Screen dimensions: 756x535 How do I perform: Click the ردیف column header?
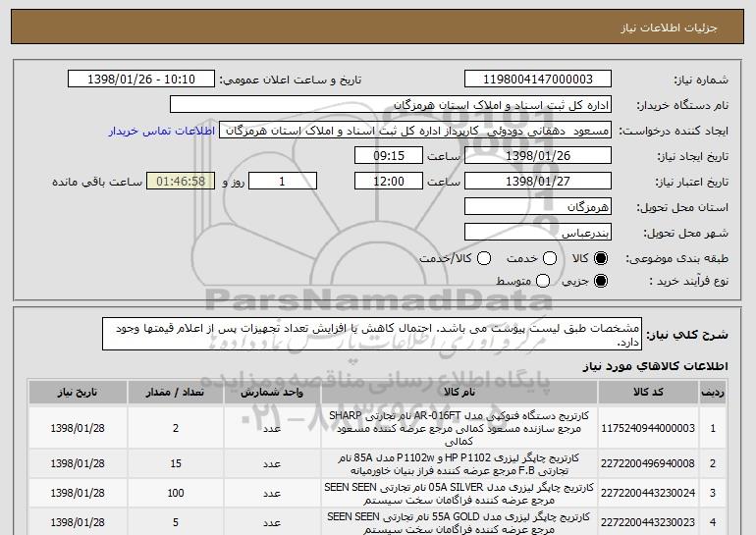tap(713, 393)
